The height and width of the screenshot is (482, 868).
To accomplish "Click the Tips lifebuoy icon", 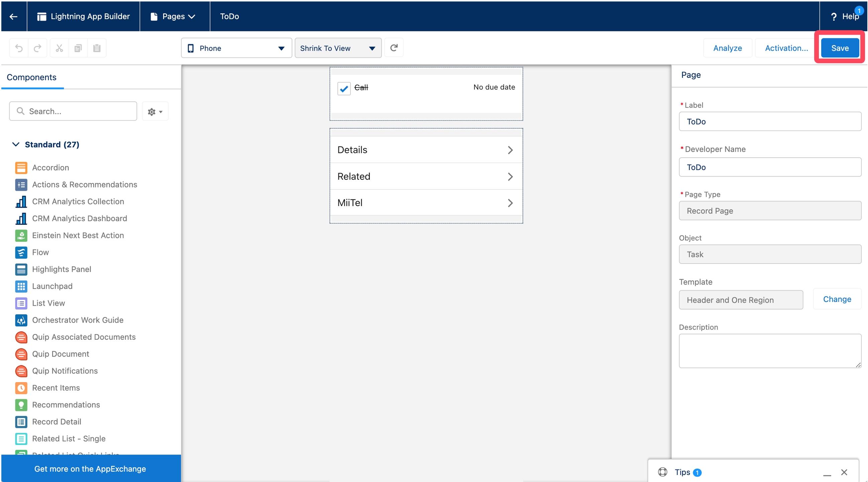I will tap(663, 472).
